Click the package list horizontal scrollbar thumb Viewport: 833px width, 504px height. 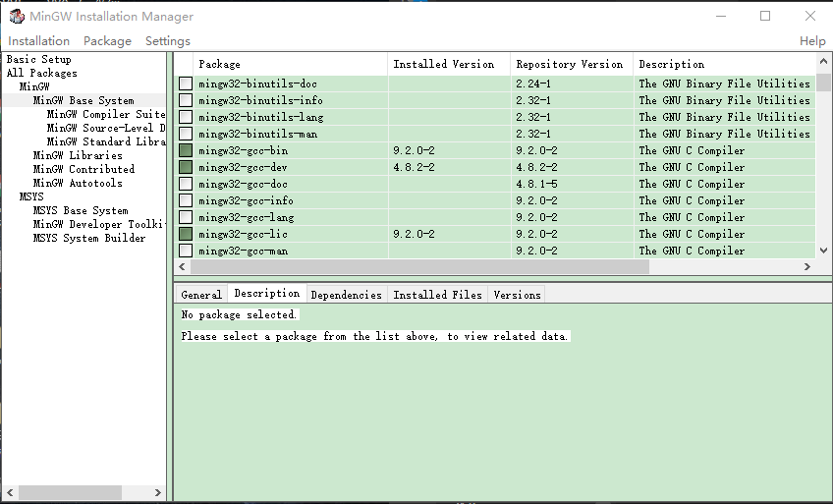419,266
